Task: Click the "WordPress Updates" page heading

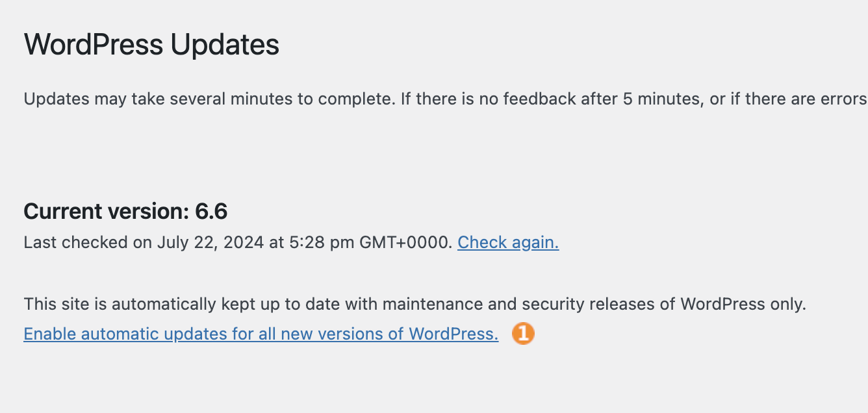Action: [x=151, y=45]
